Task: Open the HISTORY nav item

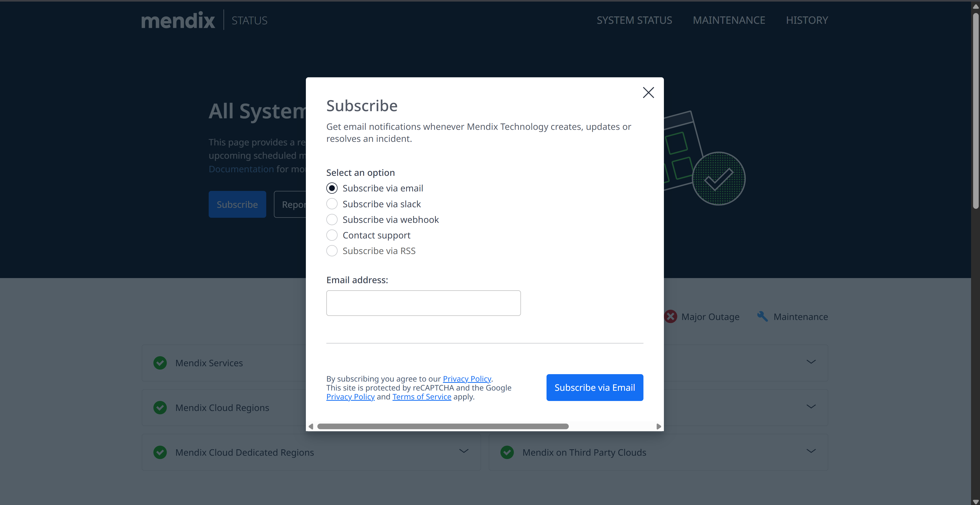Action: 807,20
